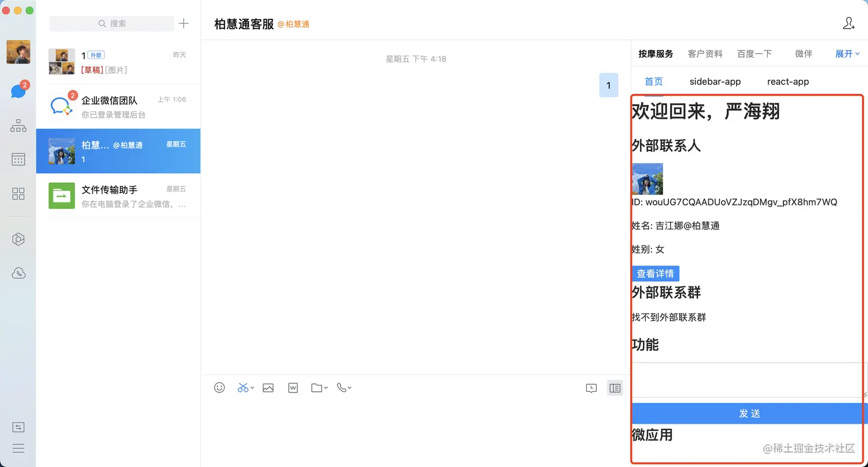This screenshot has height=467, width=868.
Task: Click the quick reply chat bubble icon
Action: tap(591, 388)
